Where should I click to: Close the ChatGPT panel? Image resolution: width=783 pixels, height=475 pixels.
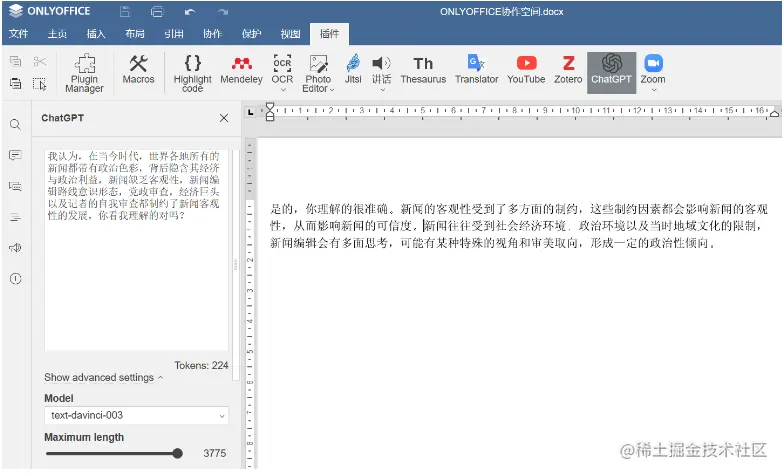(x=224, y=118)
